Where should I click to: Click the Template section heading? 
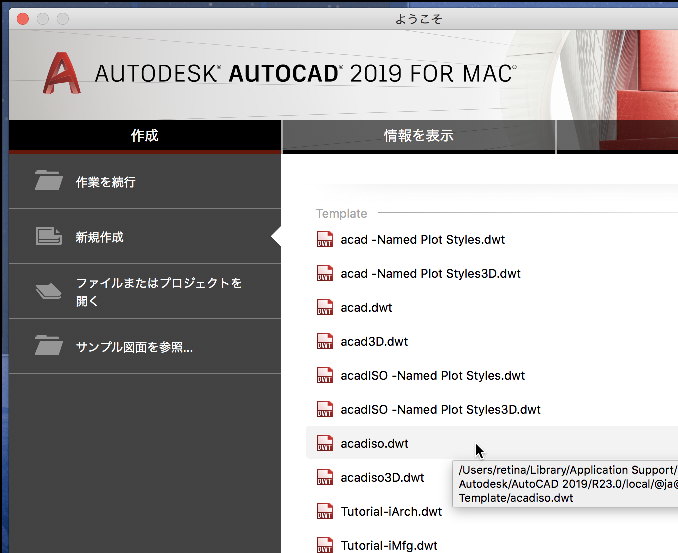[341, 214]
